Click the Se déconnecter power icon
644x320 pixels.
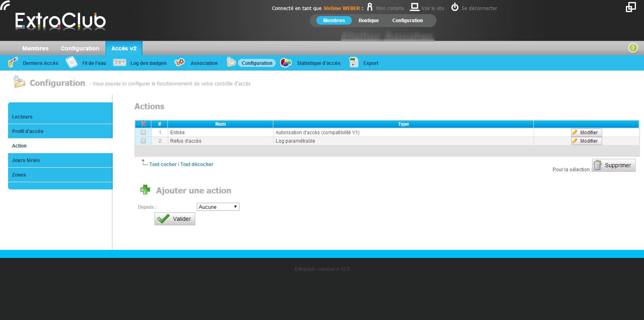[x=455, y=7]
